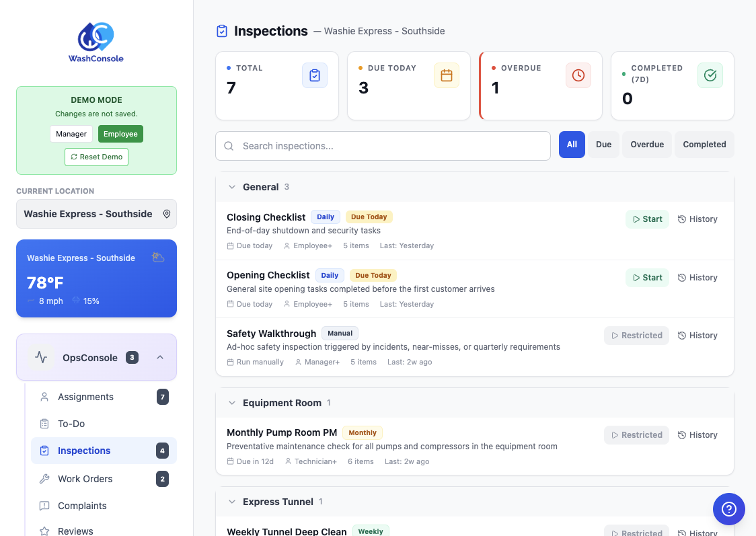
Task: Click the search magnifier icon
Action: tap(229, 146)
